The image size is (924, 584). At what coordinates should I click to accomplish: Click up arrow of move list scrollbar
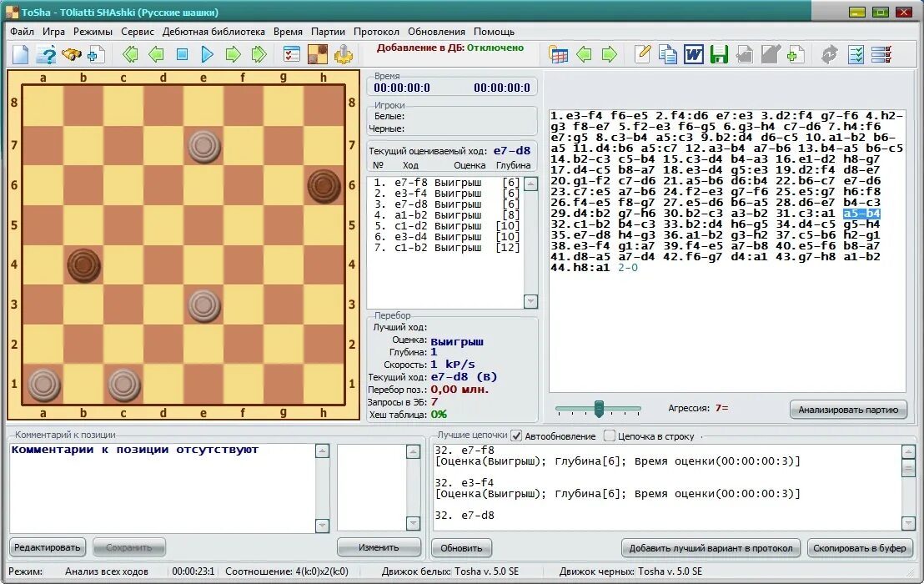530,184
